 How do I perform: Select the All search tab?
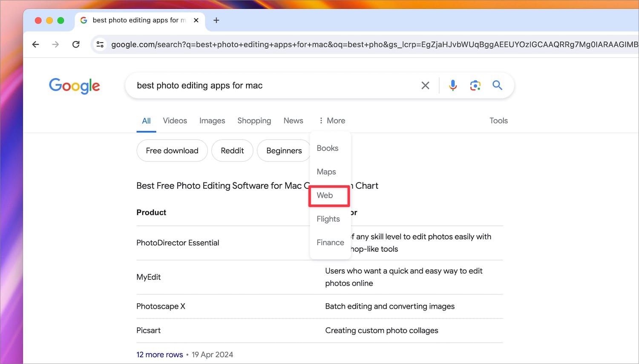pyautogui.click(x=146, y=121)
